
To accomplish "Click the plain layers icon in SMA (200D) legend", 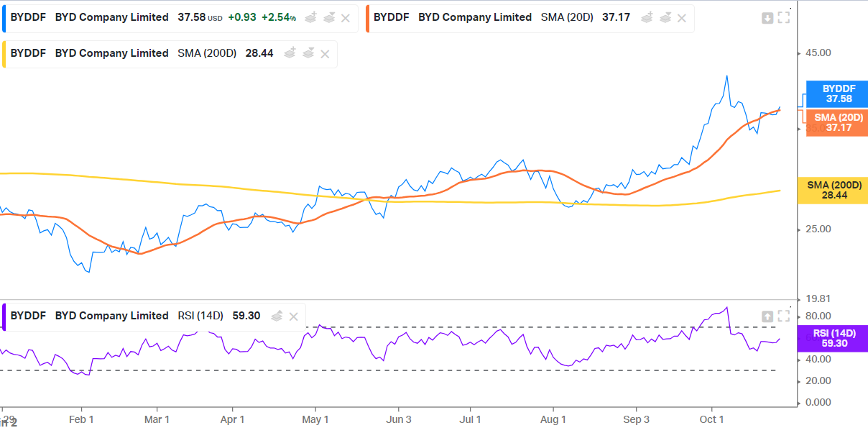I will click(308, 53).
